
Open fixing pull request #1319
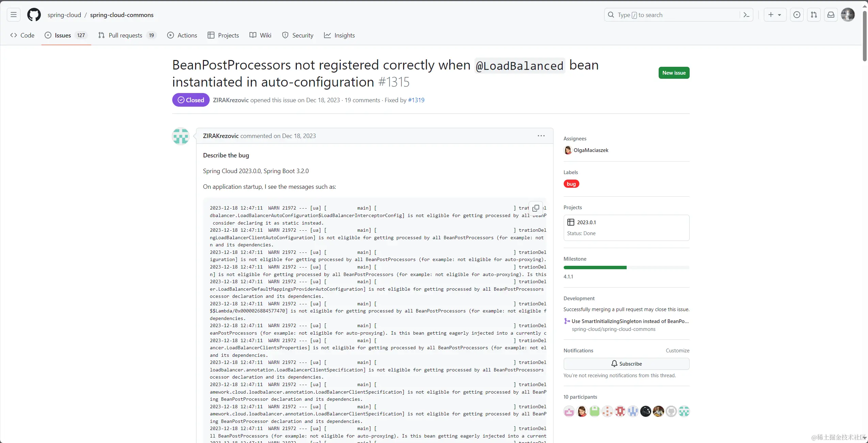(x=416, y=100)
